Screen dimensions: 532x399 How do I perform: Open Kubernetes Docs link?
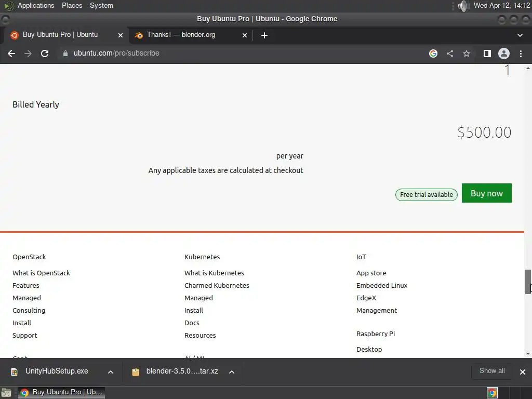tap(192, 323)
